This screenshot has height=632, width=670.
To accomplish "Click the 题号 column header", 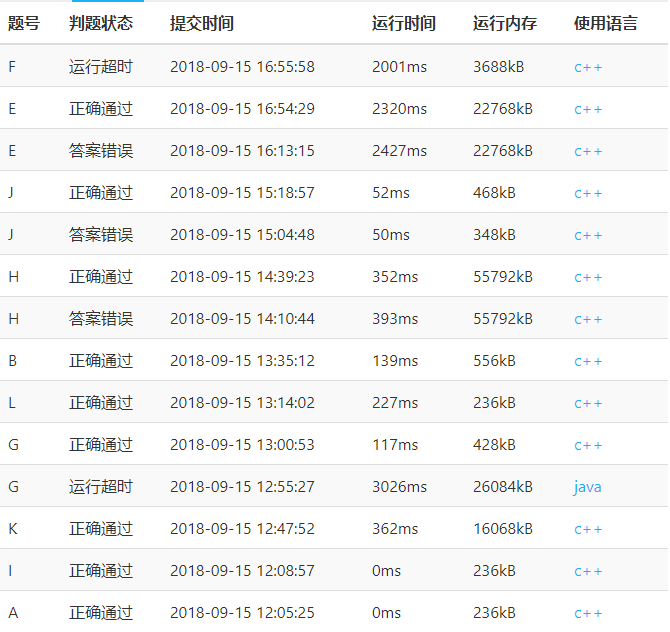I will tap(24, 23).
